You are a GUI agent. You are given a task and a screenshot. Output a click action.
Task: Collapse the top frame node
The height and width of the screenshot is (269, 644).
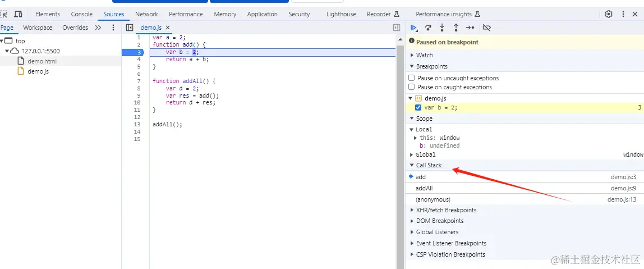(x=2, y=41)
